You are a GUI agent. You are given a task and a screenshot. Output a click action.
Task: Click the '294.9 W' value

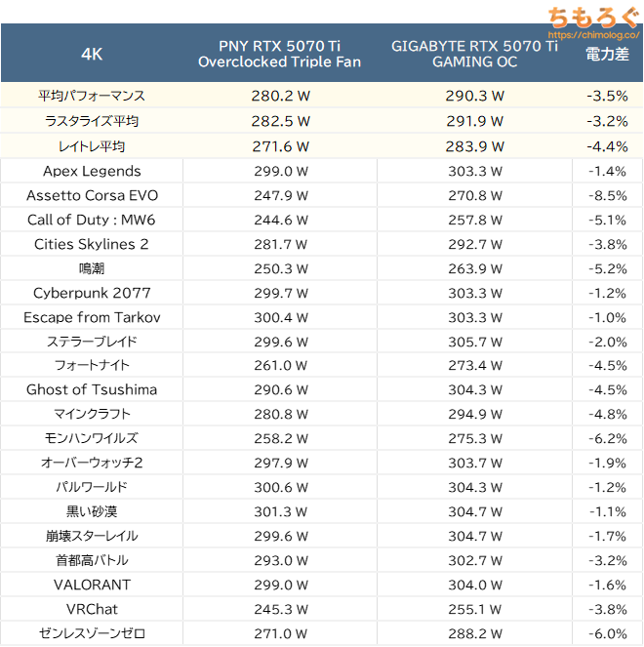(x=475, y=414)
